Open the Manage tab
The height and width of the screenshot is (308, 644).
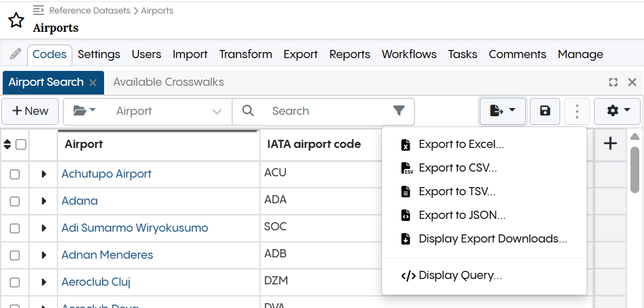point(580,55)
